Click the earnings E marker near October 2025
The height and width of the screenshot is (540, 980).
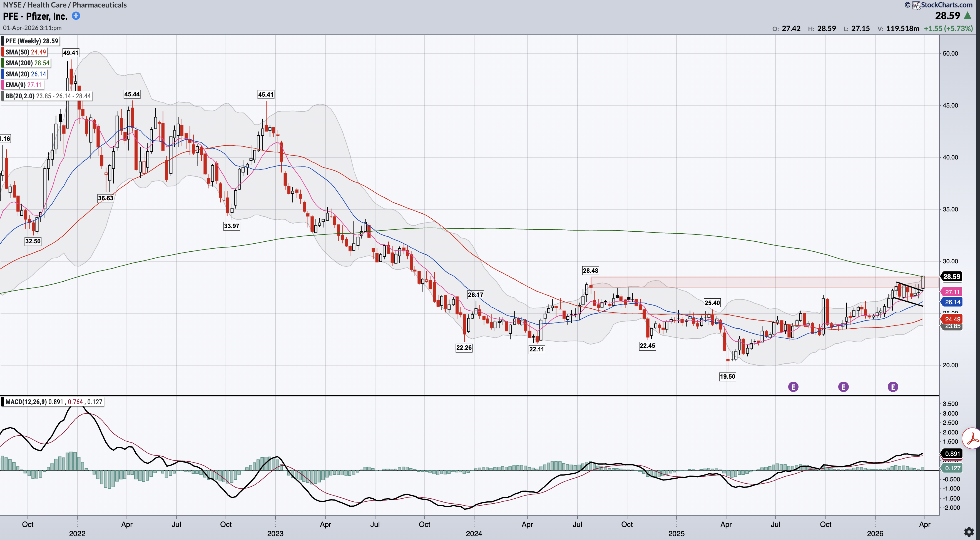pos(844,387)
